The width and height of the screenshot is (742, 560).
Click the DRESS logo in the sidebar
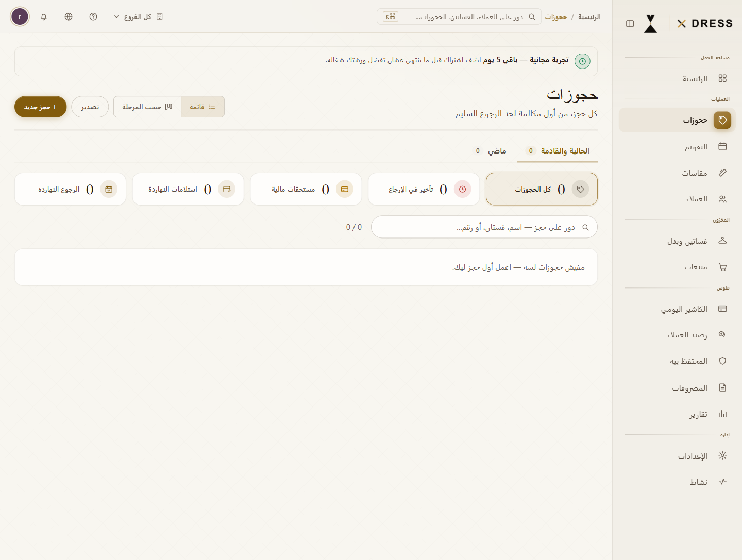coord(705,24)
